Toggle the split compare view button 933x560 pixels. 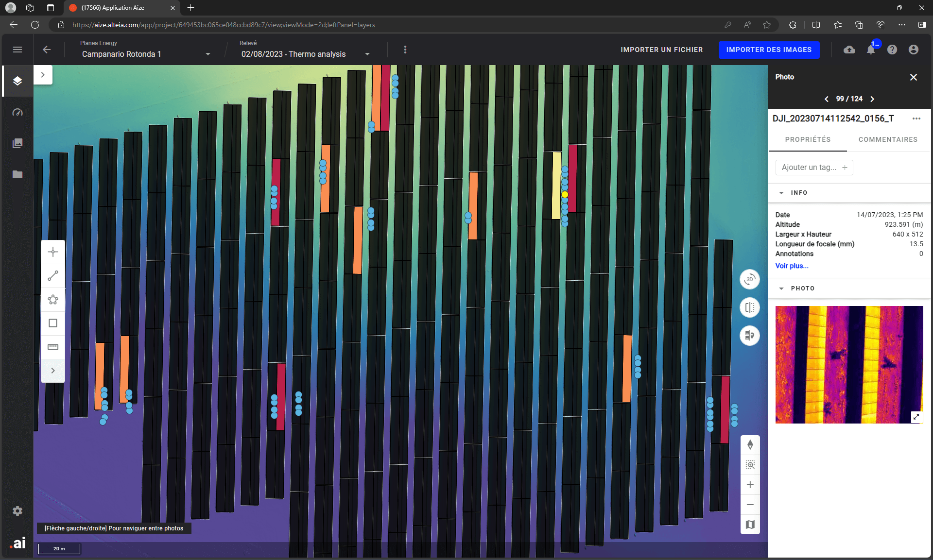click(749, 307)
